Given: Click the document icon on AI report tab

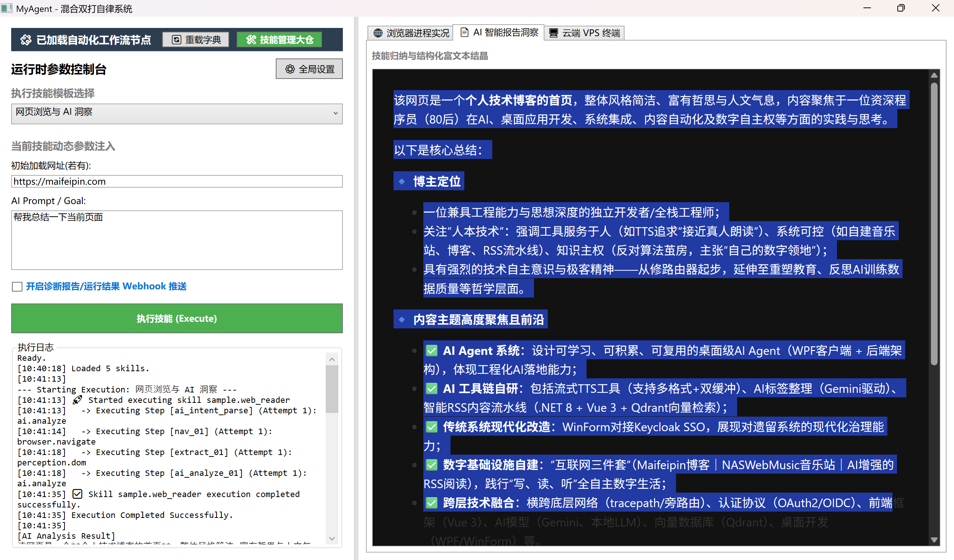Looking at the screenshot, I should click(x=464, y=32).
